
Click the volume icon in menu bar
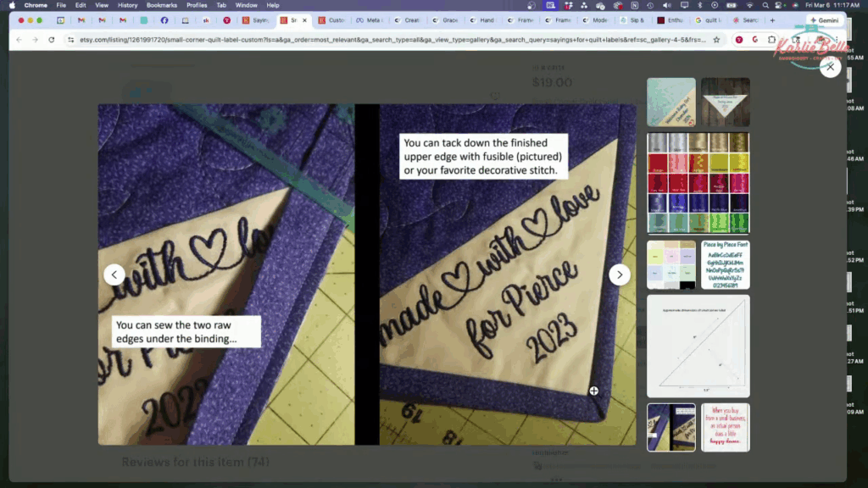(x=667, y=5)
